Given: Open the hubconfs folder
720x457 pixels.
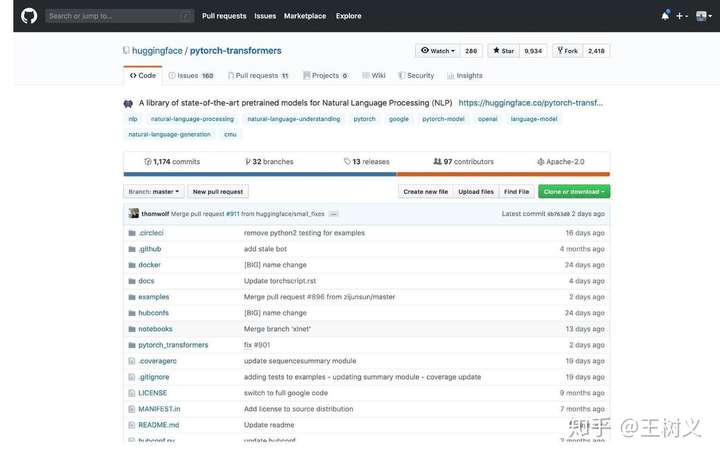Looking at the screenshot, I should [153, 313].
